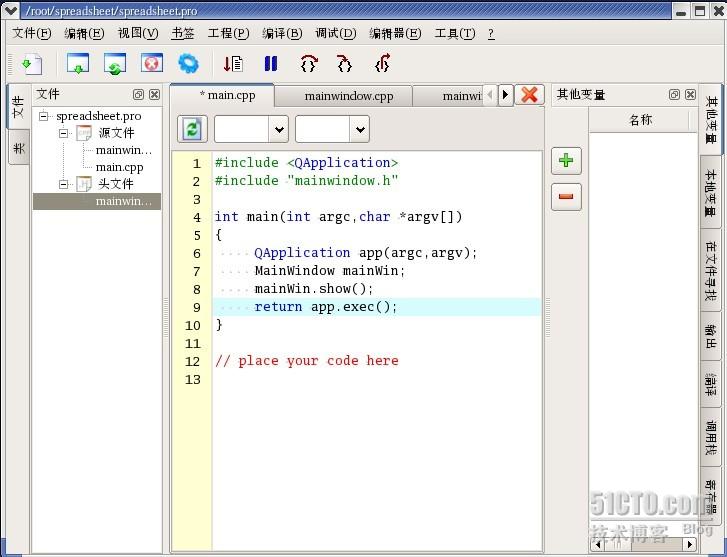This screenshot has height=557, width=727.
Task: Click the 名称 column header
Action: tap(640, 120)
